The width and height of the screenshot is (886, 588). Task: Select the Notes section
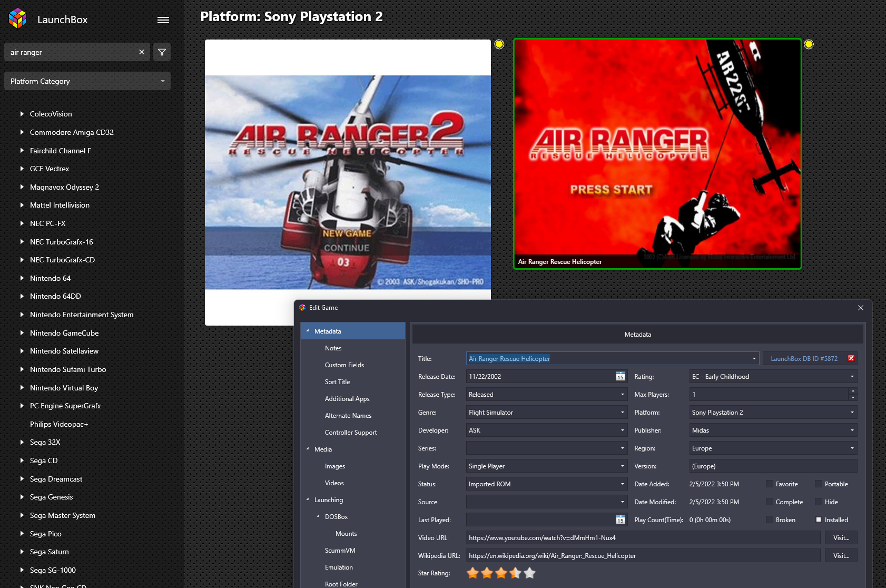[x=333, y=348]
